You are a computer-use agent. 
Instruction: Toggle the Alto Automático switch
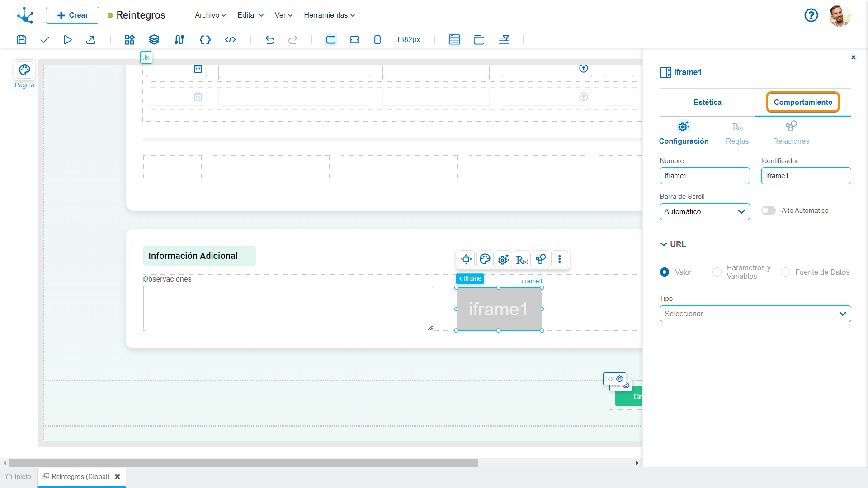point(768,210)
